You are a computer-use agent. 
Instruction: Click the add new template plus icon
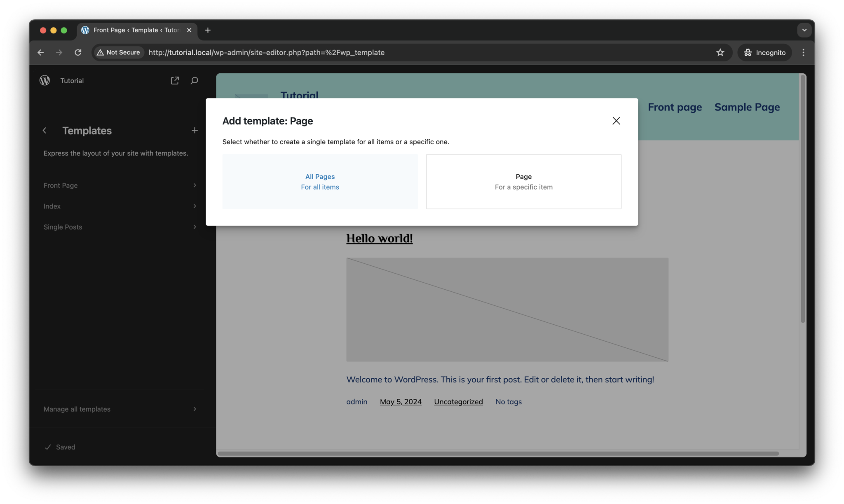point(195,130)
